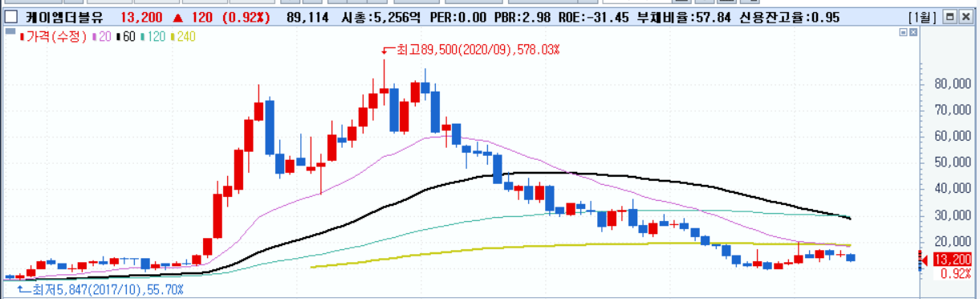Select the 60 moving-average legend entry
The height and width of the screenshot is (299, 980).
click(125, 37)
